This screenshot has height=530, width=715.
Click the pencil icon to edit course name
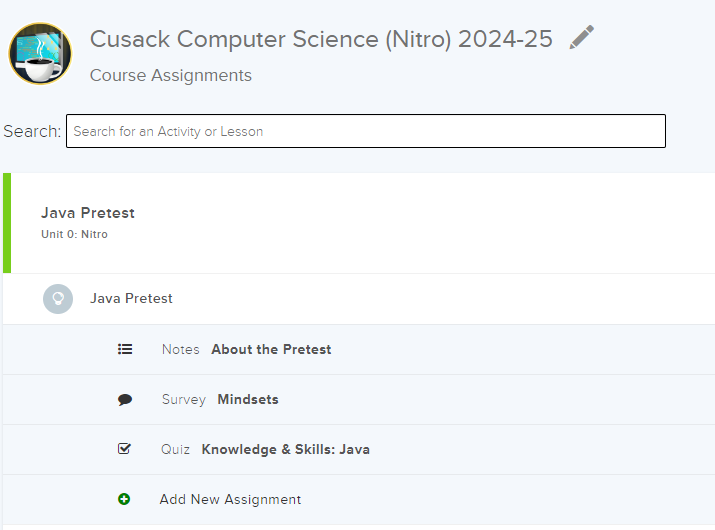(582, 38)
